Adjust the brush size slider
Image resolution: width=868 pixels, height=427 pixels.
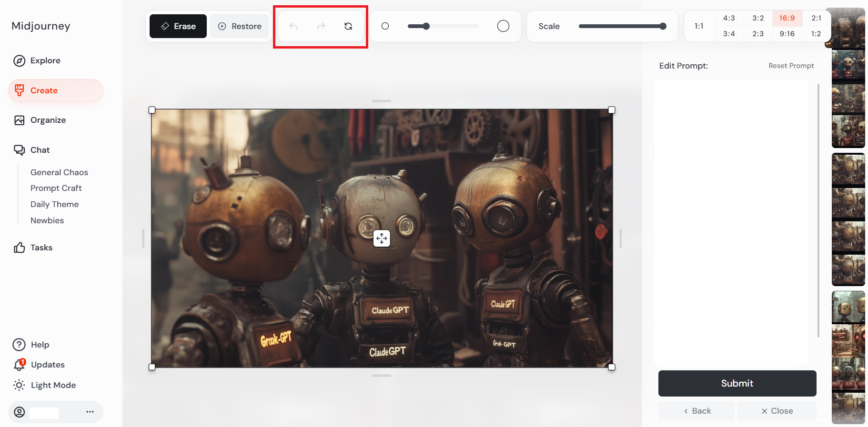(443, 26)
